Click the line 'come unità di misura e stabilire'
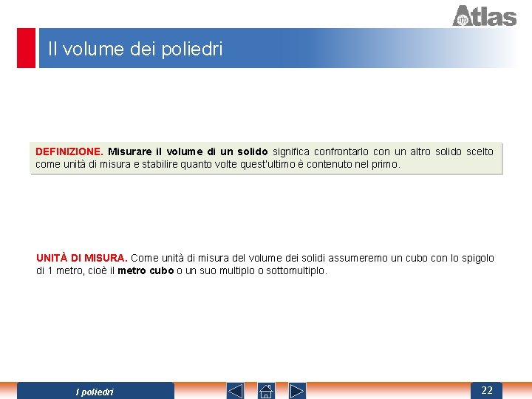 107,164
